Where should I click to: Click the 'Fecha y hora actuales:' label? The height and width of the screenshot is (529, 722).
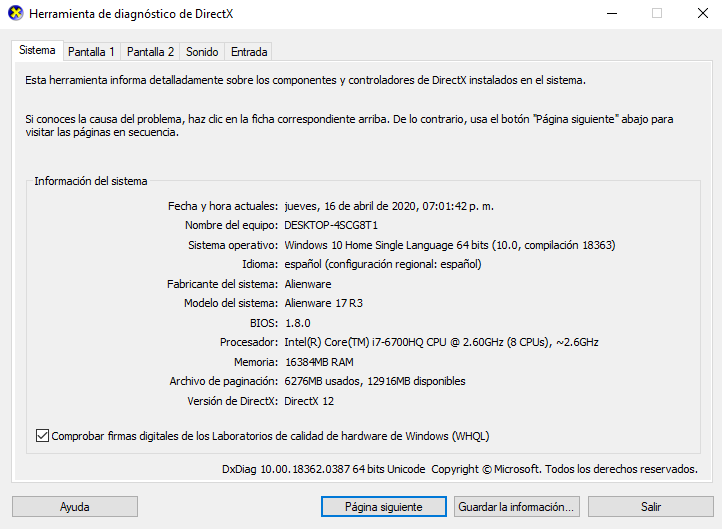223,206
